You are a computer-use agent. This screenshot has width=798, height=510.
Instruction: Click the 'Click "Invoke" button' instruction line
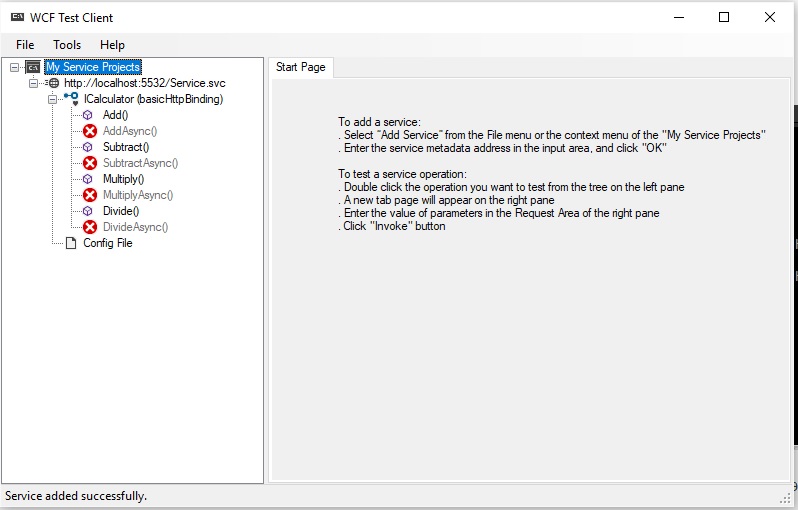click(391, 226)
